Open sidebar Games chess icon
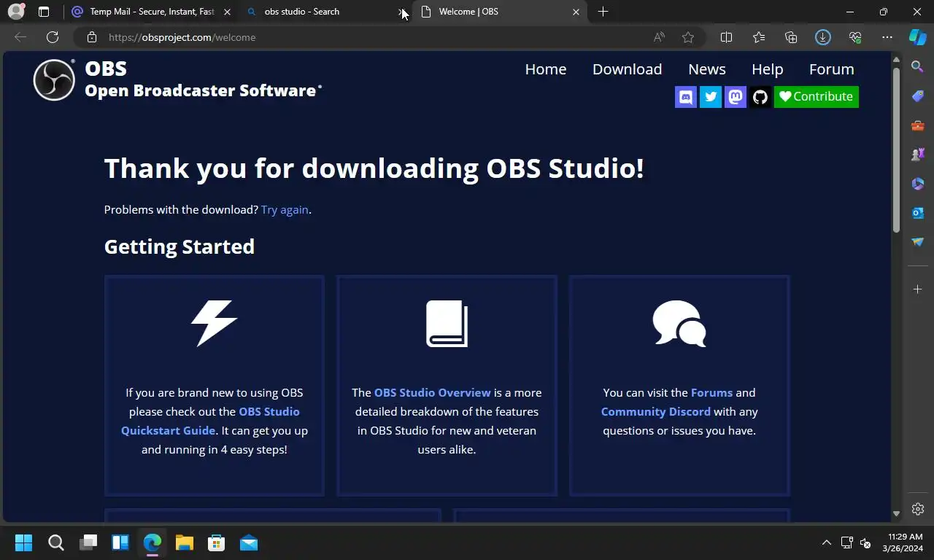This screenshot has height=560, width=934. coord(918,155)
